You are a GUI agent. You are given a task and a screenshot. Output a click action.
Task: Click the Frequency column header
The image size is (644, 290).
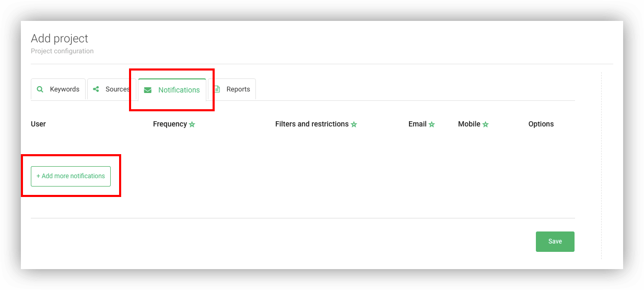tap(170, 124)
